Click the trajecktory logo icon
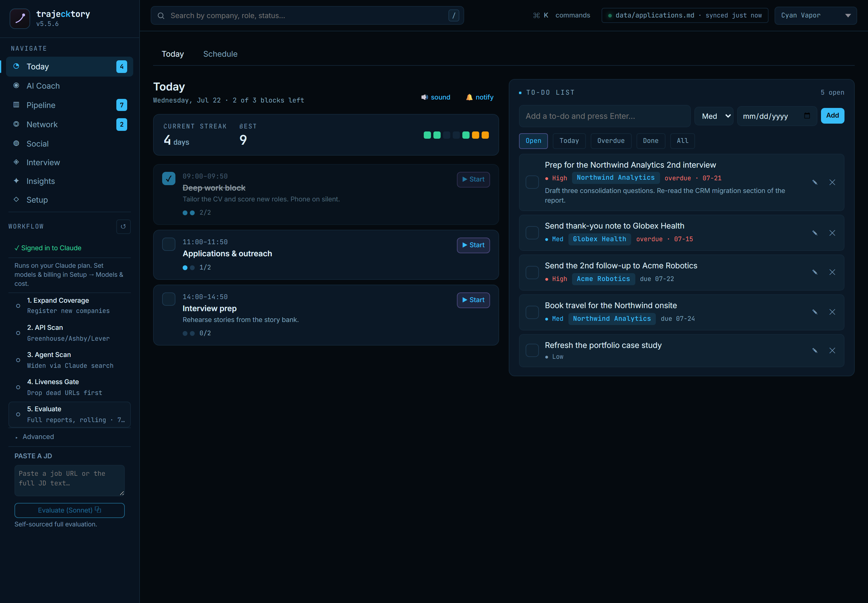868x603 pixels. tap(20, 18)
